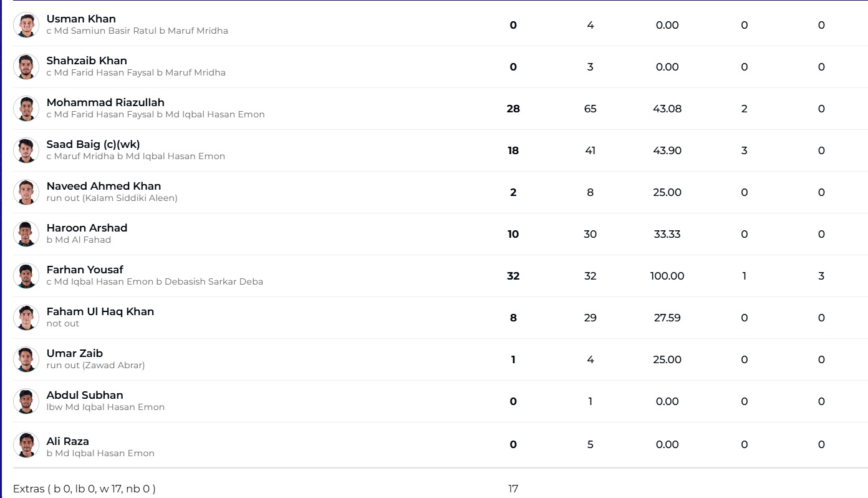Open the Abdul Subhan player name
Image resolution: width=868 pixels, height=498 pixels.
(x=85, y=395)
